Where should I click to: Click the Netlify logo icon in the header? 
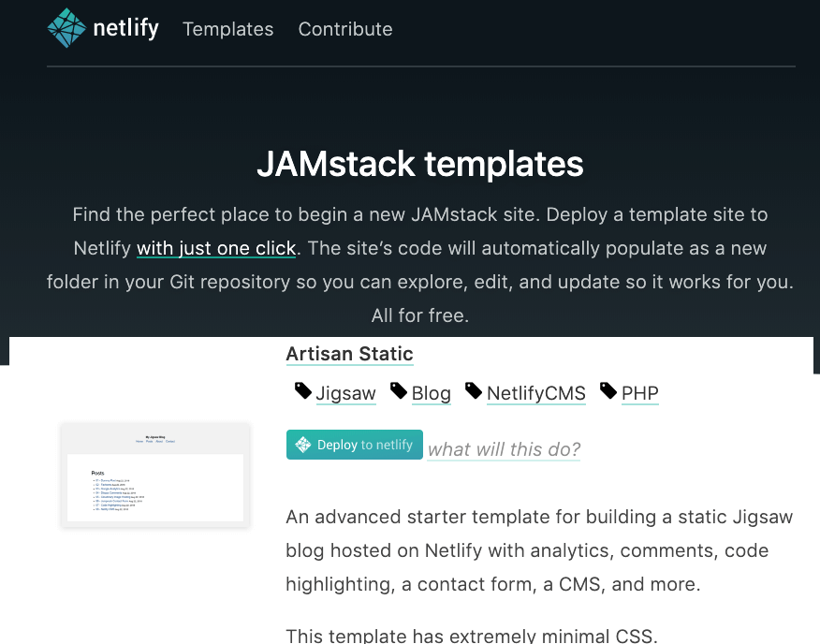pos(66,28)
